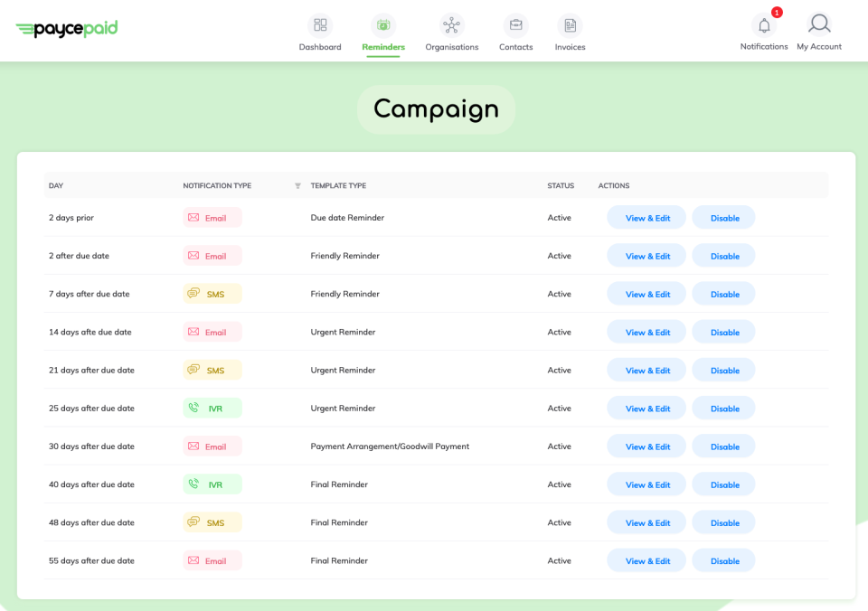Image resolution: width=868 pixels, height=611 pixels.
Task: Click Email envelope icon in 2 days prior row
Action: pos(193,218)
